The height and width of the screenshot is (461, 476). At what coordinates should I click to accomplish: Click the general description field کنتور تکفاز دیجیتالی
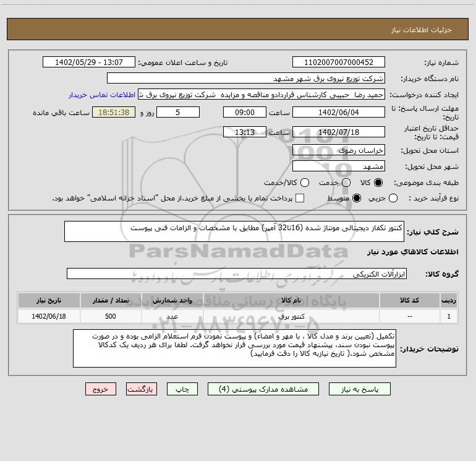(x=234, y=231)
